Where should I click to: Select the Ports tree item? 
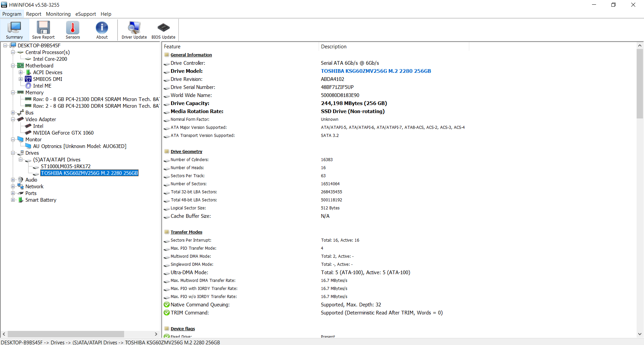[x=31, y=193]
